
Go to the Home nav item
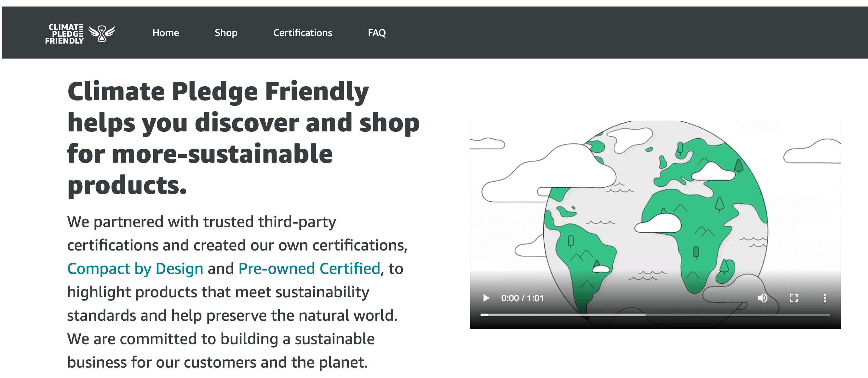click(x=166, y=33)
